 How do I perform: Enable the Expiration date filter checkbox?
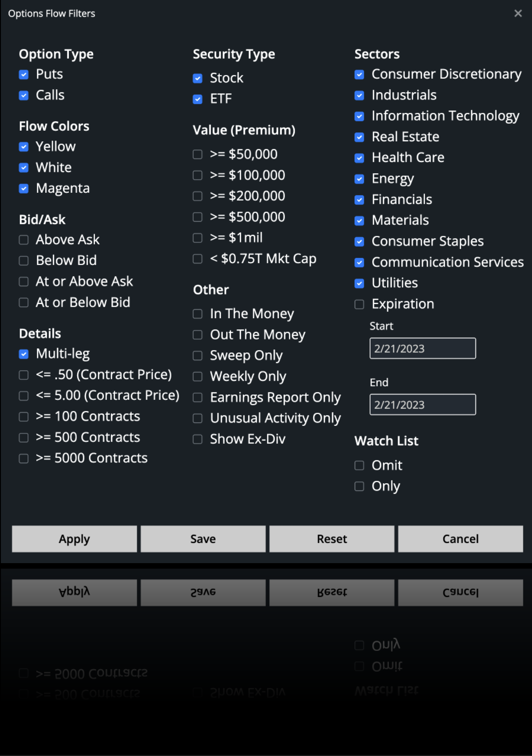point(359,304)
